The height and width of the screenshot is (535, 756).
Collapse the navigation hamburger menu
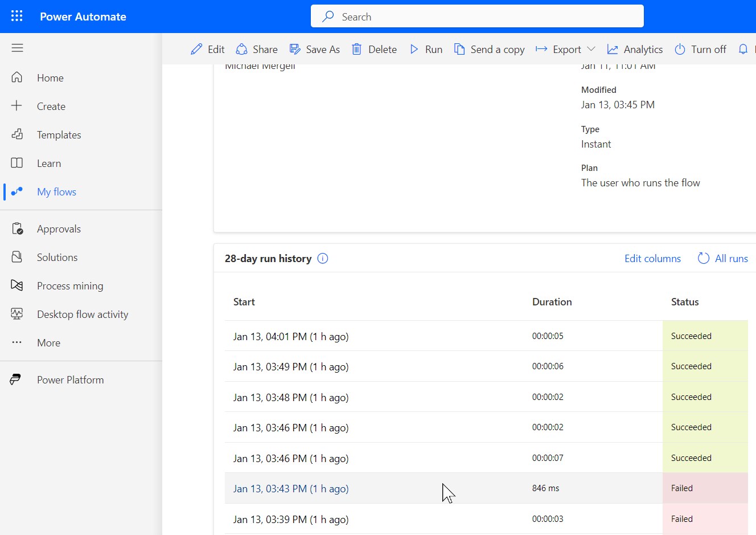(17, 48)
